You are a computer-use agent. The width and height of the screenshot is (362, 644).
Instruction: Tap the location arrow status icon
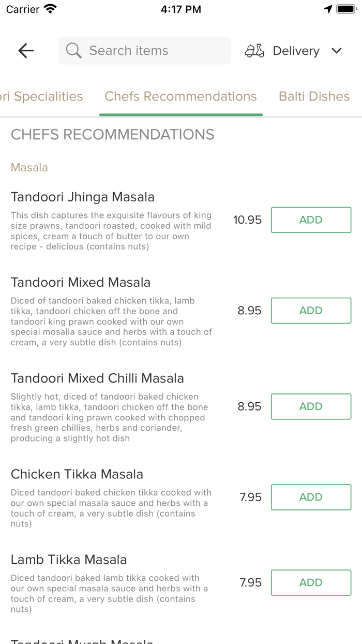tap(328, 9)
